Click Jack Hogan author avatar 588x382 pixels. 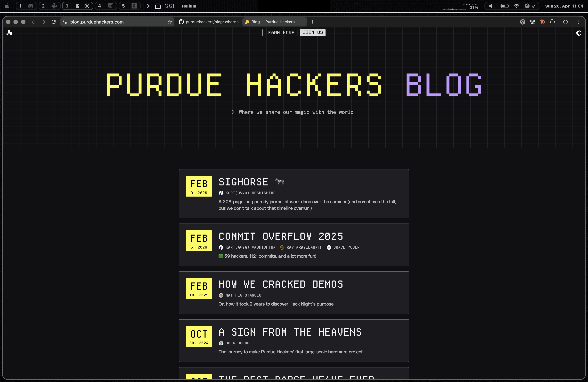[x=221, y=343]
